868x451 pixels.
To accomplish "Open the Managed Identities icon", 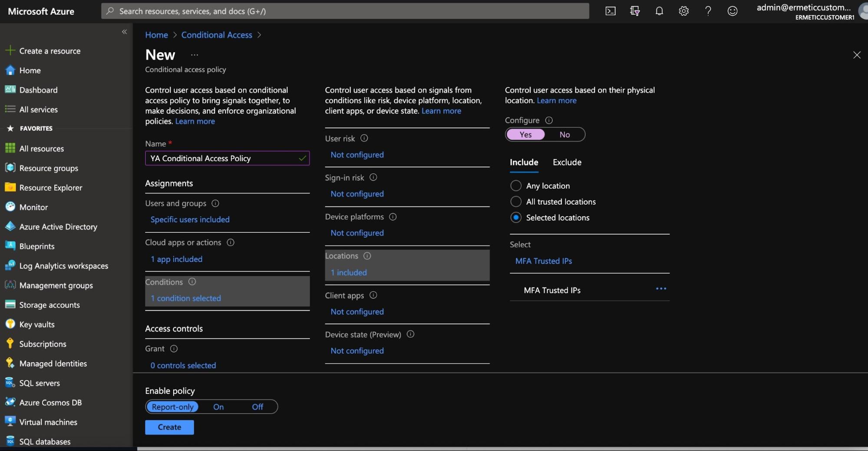I will [10, 363].
